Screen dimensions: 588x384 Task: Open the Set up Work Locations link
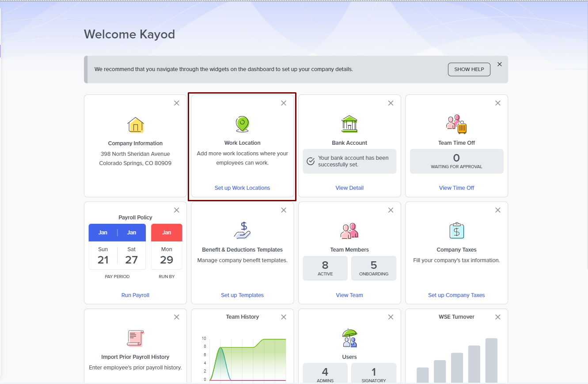click(x=242, y=188)
